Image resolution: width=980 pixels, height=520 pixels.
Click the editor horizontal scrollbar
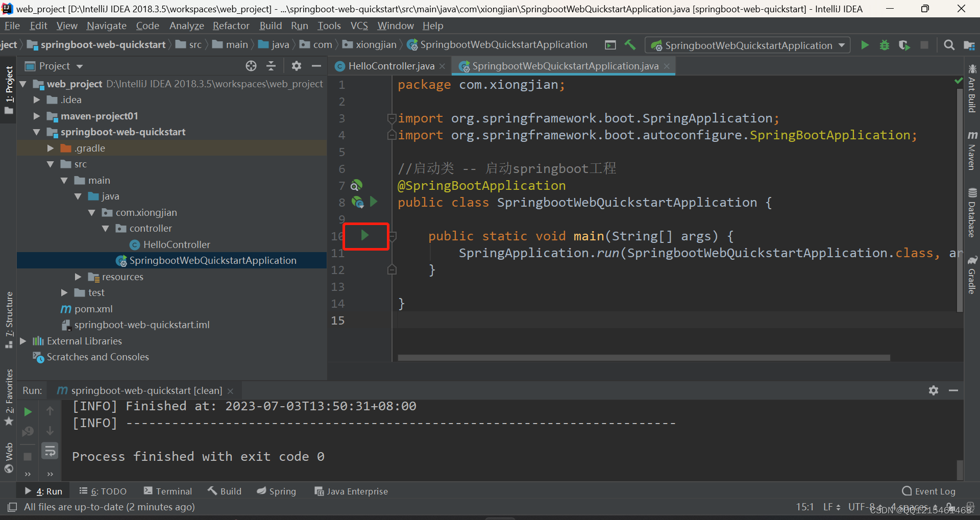644,358
